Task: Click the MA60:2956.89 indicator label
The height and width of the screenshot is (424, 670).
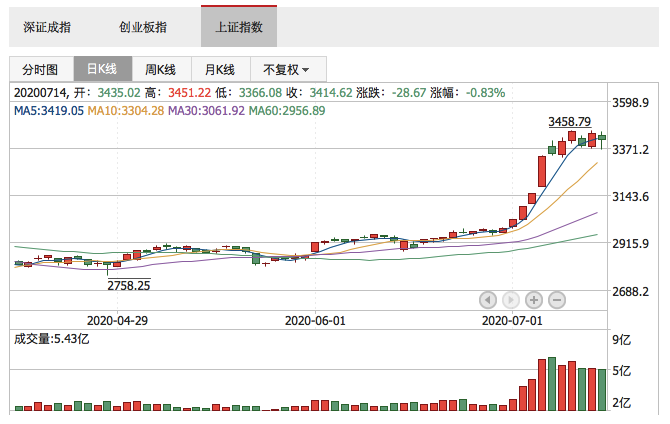Action: coord(287,111)
